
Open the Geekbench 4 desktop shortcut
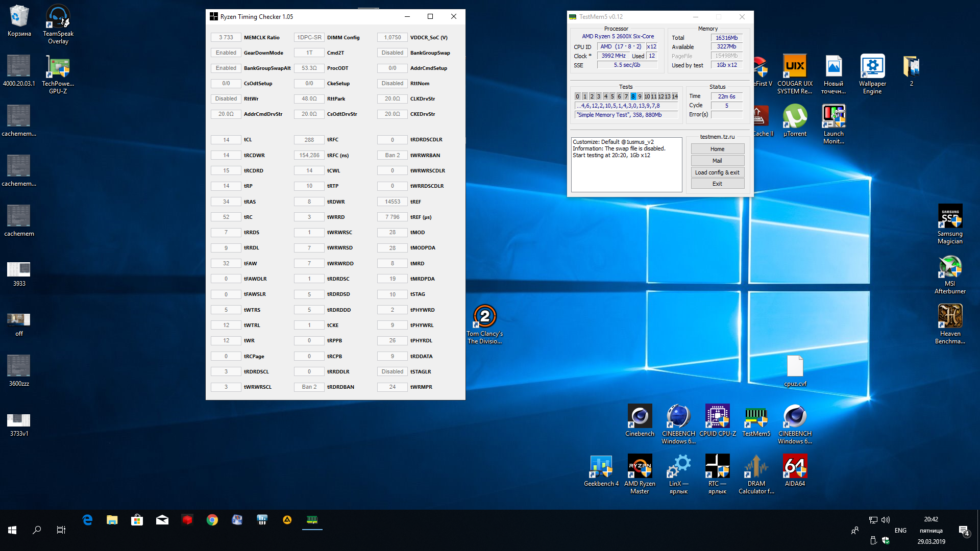point(601,467)
